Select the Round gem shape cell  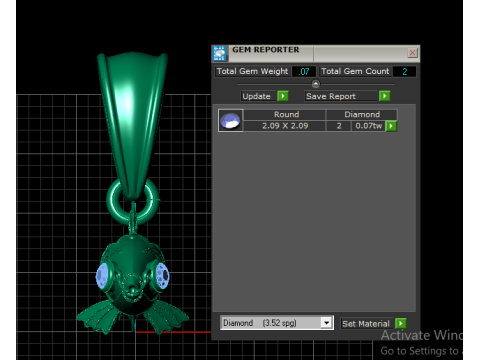[285, 115]
